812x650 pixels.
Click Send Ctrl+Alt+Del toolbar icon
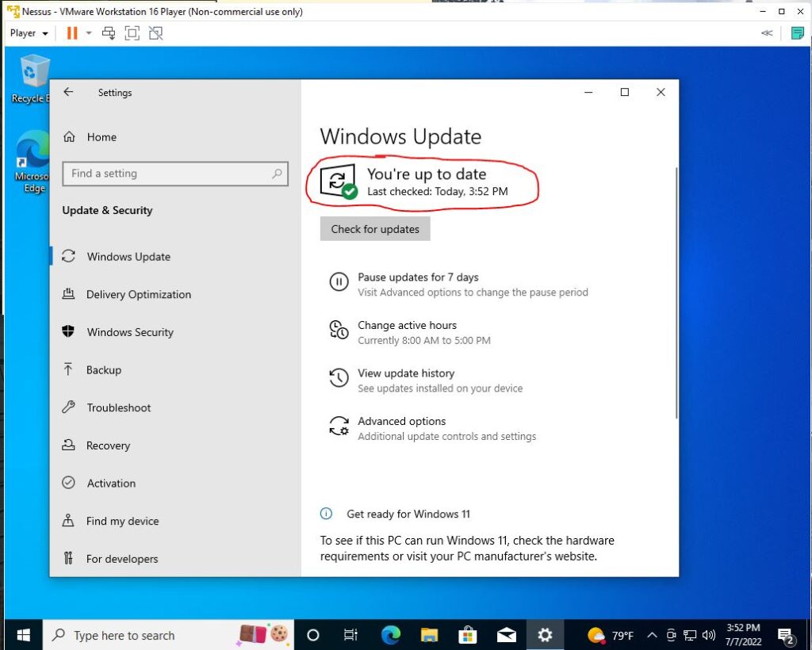[x=109, y=33]
